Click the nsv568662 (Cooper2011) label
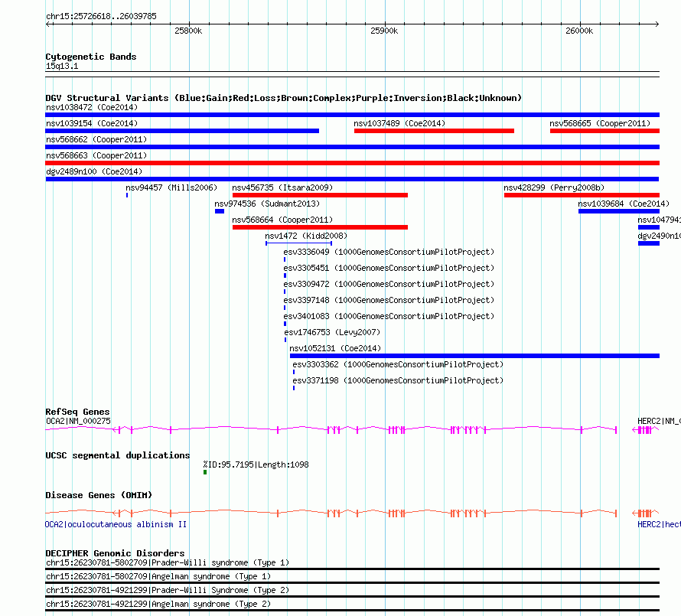This screenshot has height=616, width=681. 96,139
